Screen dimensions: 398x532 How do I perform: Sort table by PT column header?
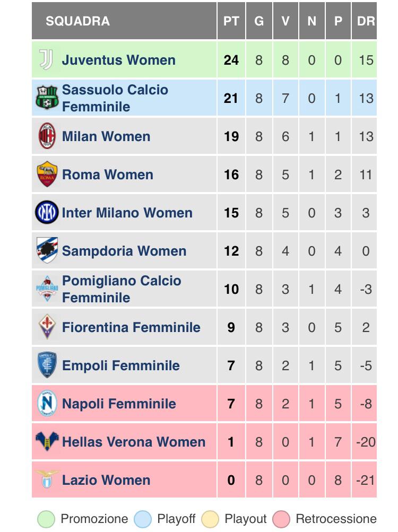pyautogui.click(x=231, y=21)
